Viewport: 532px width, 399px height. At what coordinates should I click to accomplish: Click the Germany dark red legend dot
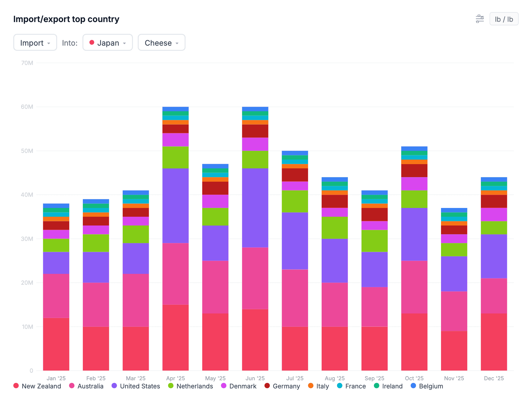(267, 386)
